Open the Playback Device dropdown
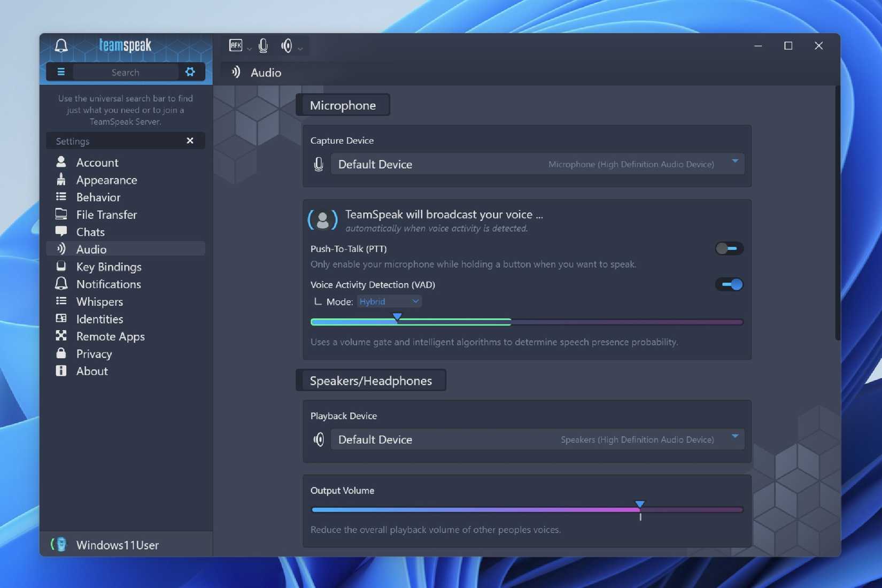The width and height of the screenshot is (882, 588). [x=736, y=439]
